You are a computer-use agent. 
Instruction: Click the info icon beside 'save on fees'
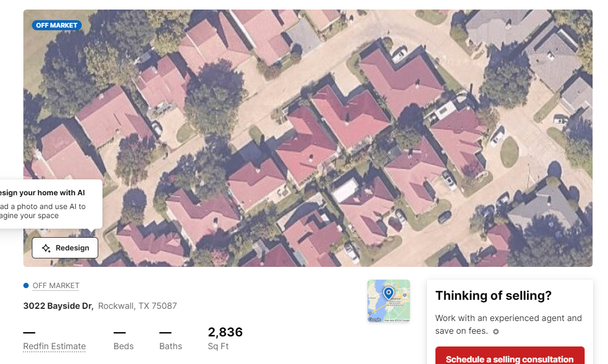495,332
